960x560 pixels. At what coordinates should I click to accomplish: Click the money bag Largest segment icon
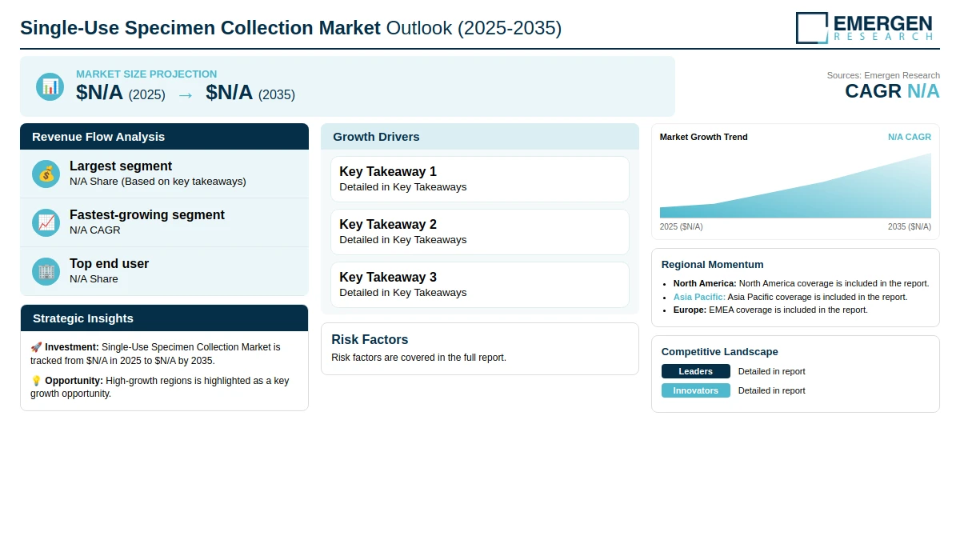(46, 174)
